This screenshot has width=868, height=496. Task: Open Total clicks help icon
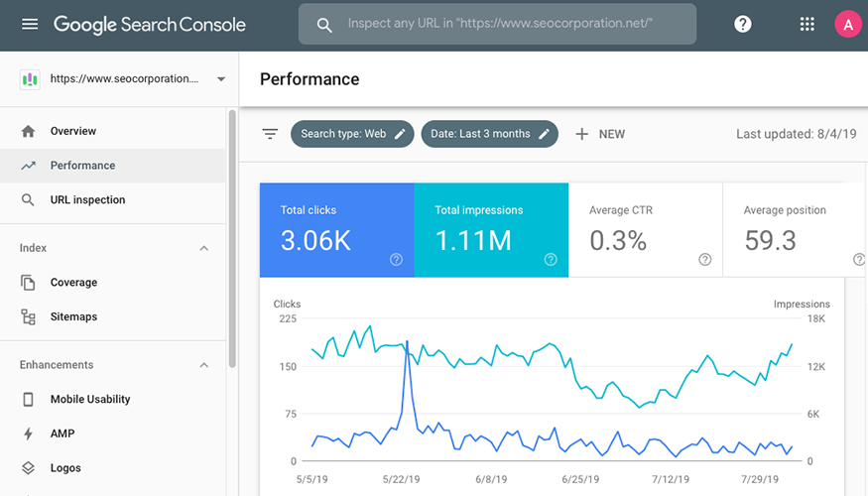click(x=396, y=259)
